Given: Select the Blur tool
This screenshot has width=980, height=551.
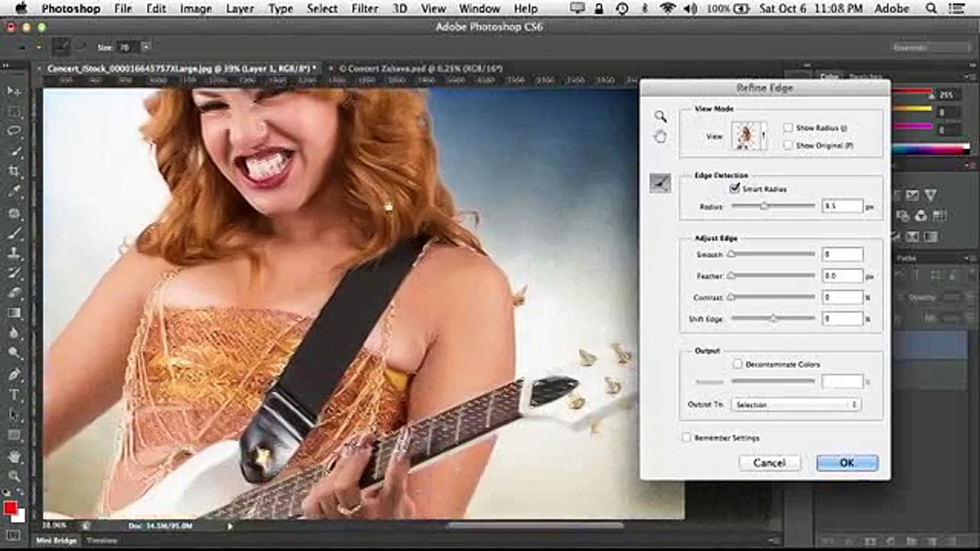Looking at the screenshot, I should 14,334.
